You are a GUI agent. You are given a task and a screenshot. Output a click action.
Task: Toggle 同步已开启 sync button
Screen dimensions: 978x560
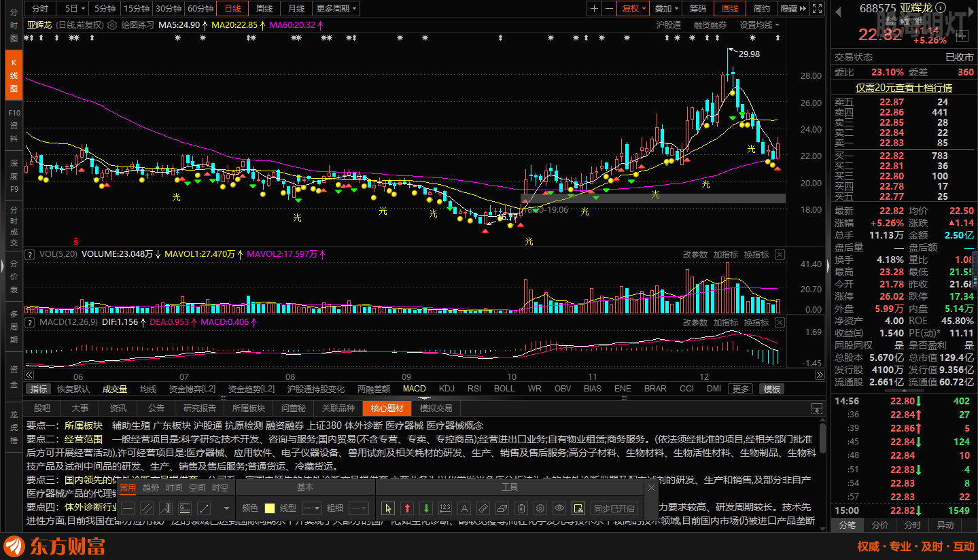point(614,508)
